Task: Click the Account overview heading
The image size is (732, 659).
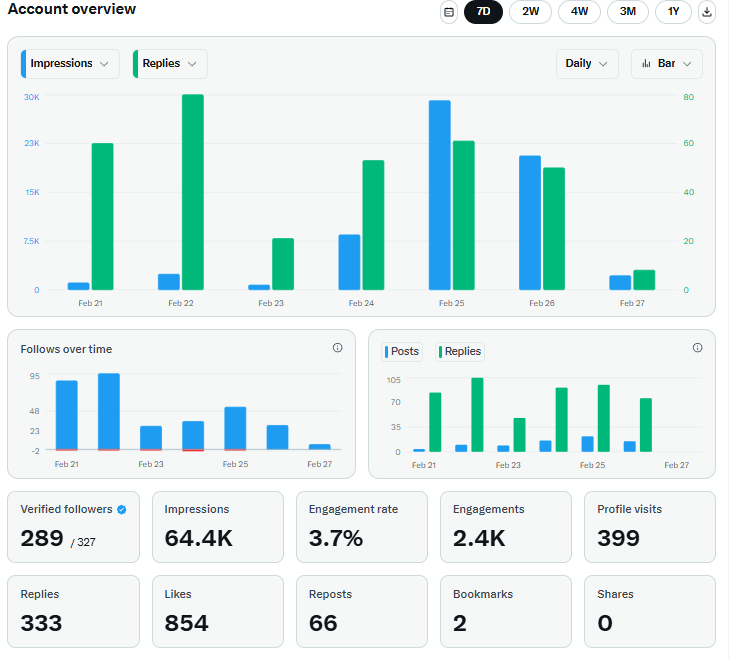Action: (72, 9)
